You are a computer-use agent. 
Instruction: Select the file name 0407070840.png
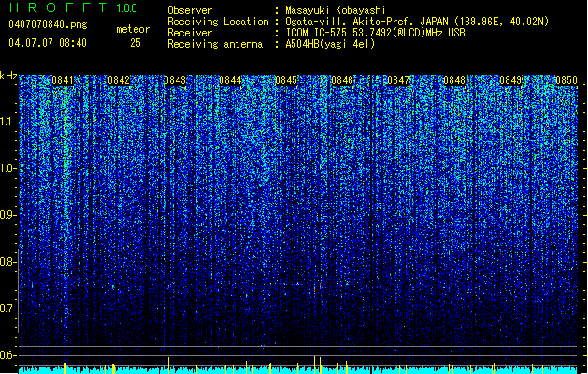pyautogui.click(x=48, y=24)
